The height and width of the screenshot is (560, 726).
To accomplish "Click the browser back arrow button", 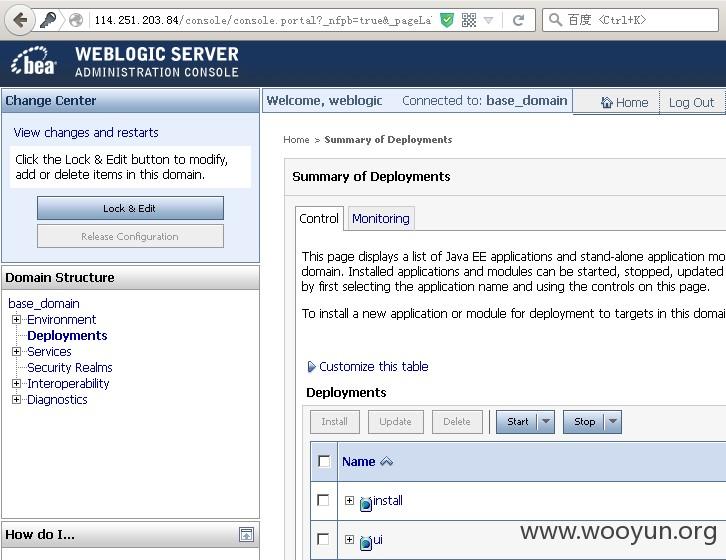I will coord(20,20).
